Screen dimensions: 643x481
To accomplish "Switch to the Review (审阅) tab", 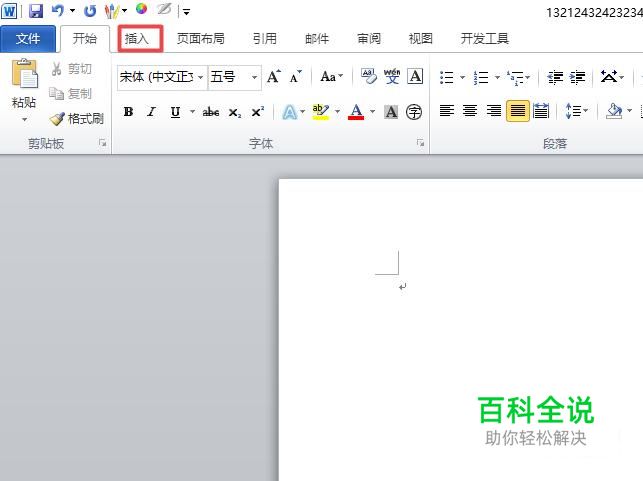I will (x=369, y=39).
